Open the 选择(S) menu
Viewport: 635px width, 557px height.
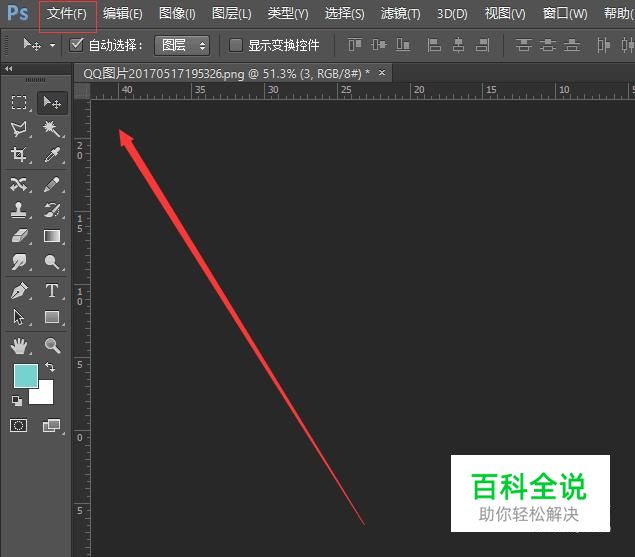(x=344, y=14)
